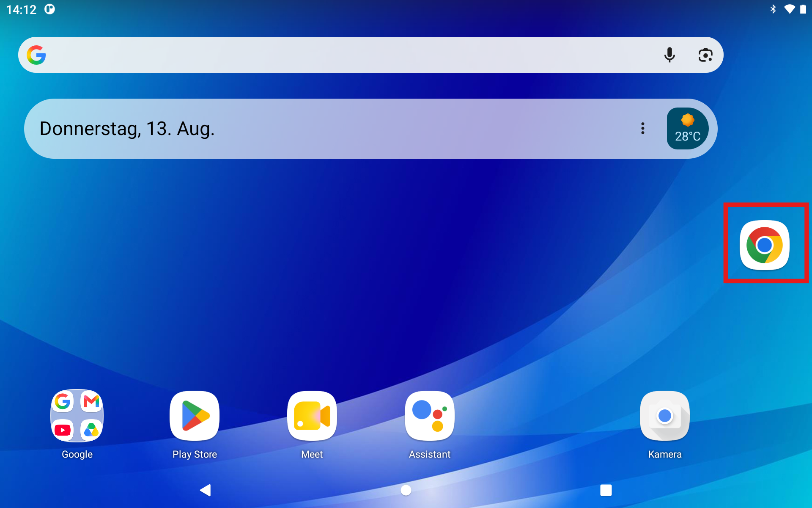Open the Chrome browser app
Image resolution: width=812 pixels, height=508 pixels.
click(764, 245)
